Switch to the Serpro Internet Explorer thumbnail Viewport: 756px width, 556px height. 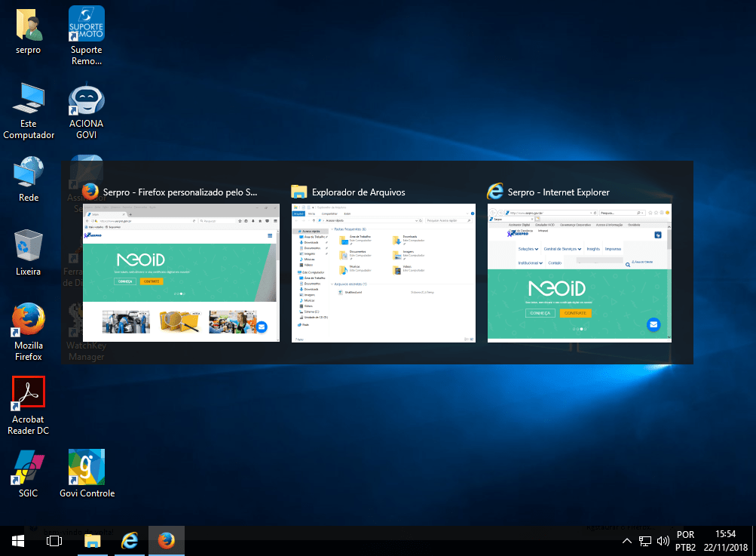(580, 272)
